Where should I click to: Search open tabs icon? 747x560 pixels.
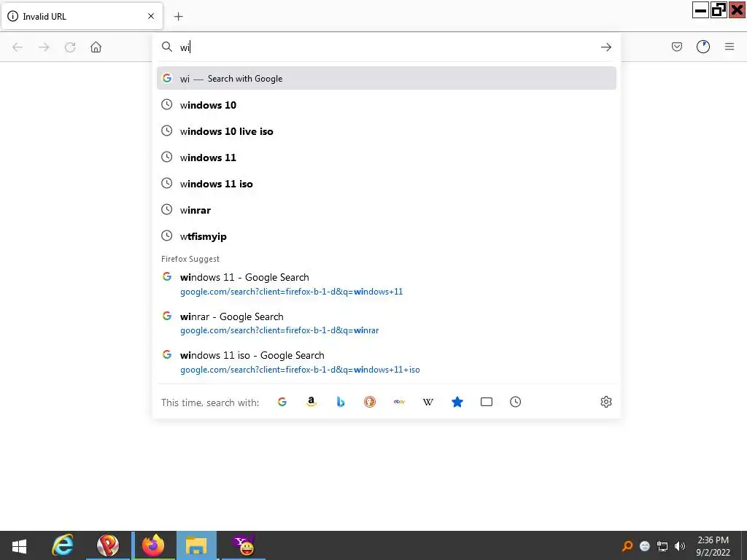point(487,402)
